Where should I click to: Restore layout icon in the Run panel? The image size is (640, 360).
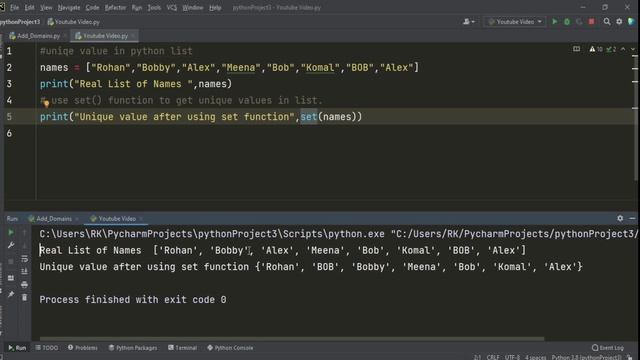click(x=11, y=278)
